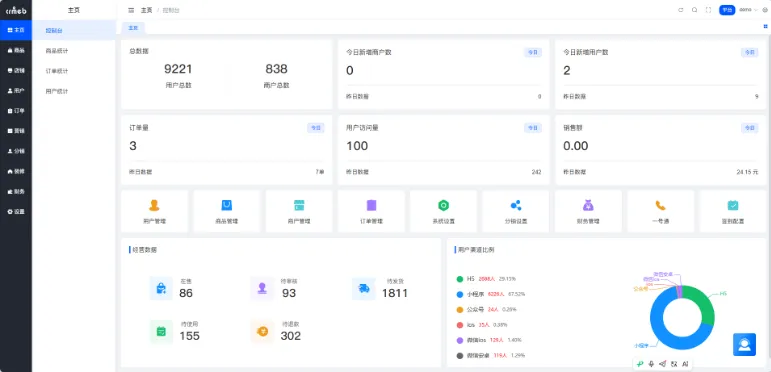Toggle the fullscreen icon in the top bar

(708, 10)
